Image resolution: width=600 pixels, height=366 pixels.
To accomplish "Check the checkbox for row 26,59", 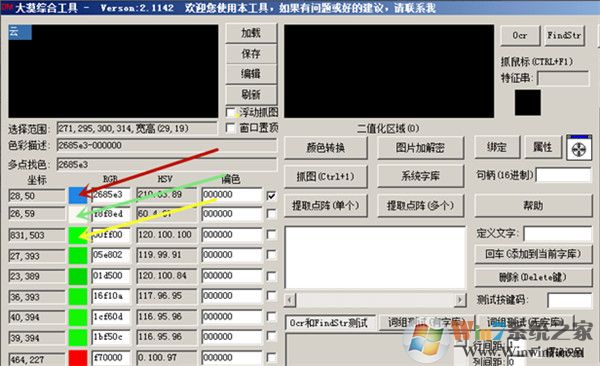I will pyautogui.click(x=271, y=214).
